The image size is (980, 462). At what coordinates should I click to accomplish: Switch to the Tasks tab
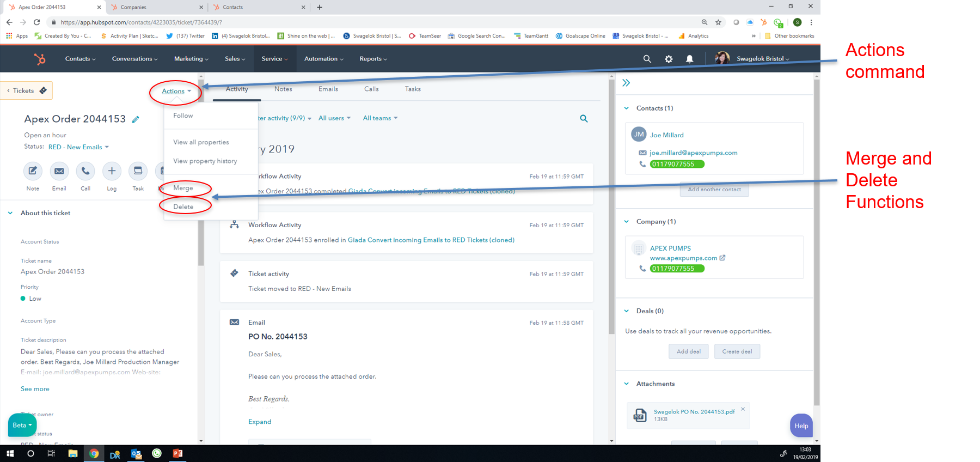click(x=413, y=89)
